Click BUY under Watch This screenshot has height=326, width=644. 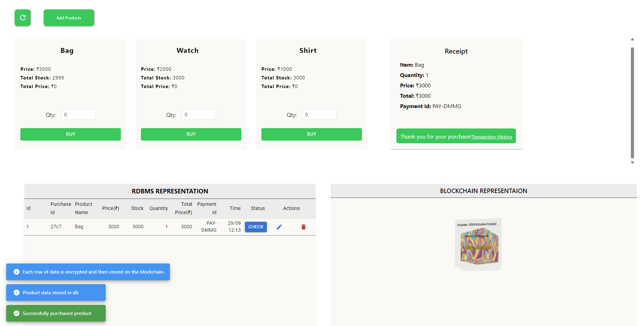[191, 134]
